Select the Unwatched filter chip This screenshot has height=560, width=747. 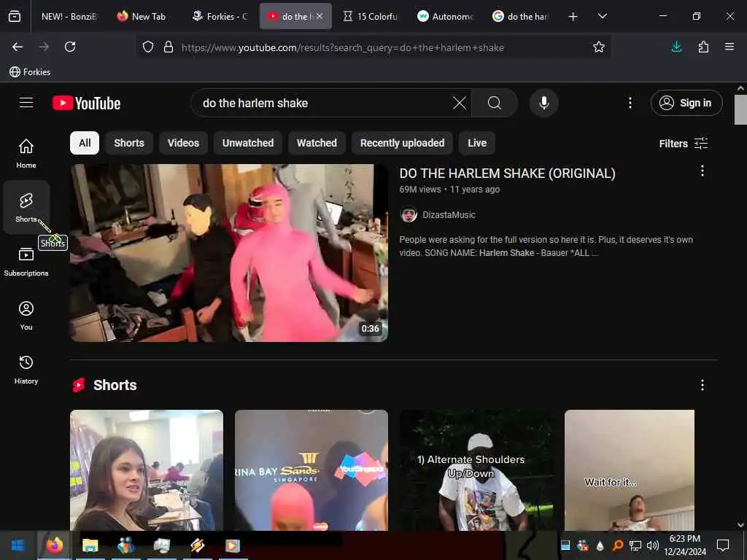click(248, 143)
